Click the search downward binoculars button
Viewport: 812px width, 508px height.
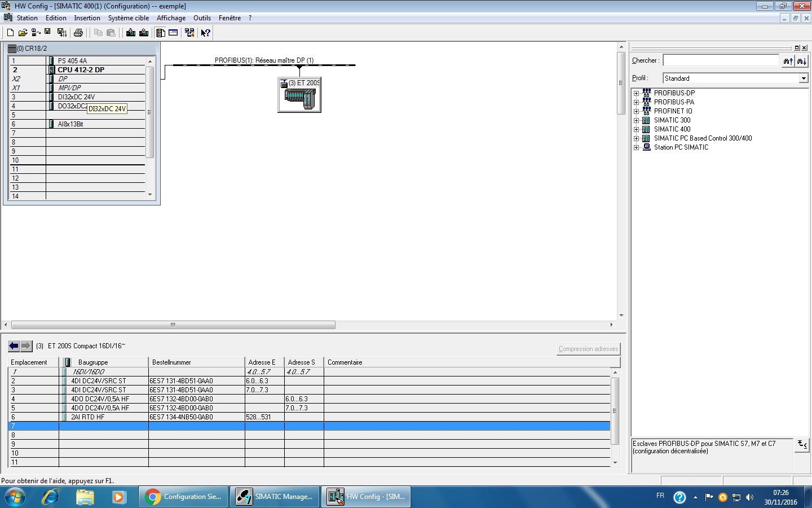[801, 61]
